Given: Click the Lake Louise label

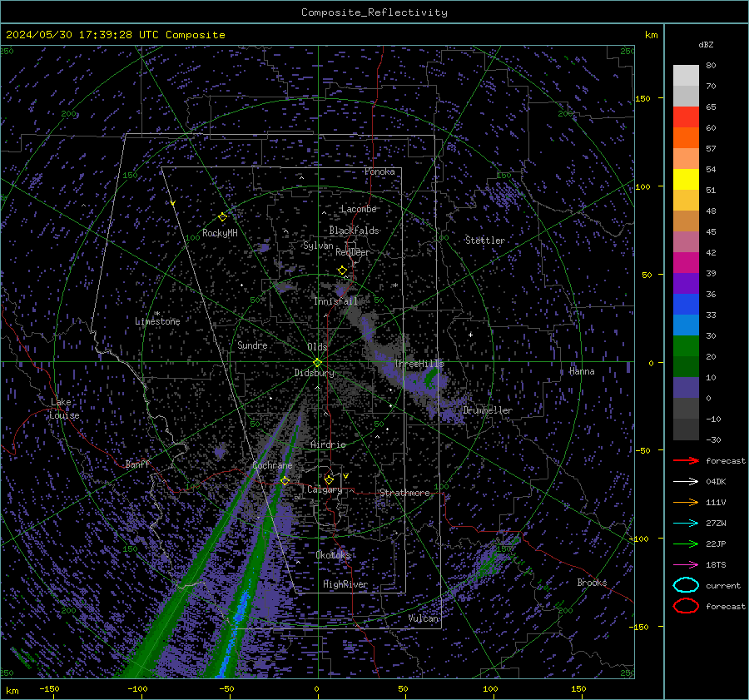Looking at the screenshot, I should (64, 409).
